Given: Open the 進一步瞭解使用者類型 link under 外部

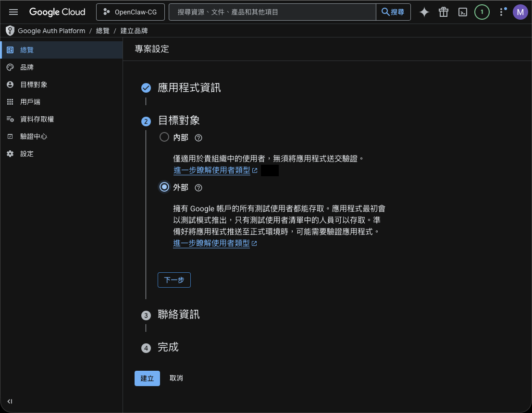Looking at the screenshot, I should (211, 243).
